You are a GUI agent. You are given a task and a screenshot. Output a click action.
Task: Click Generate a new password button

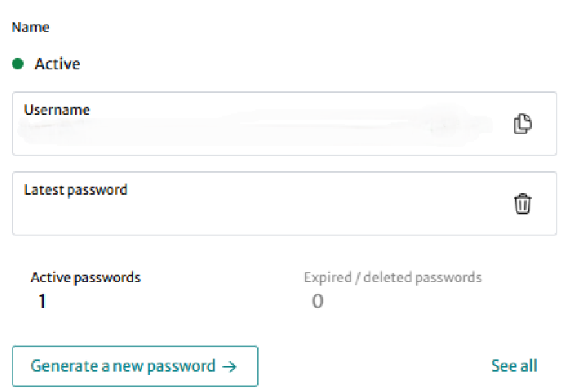point(135,366)
